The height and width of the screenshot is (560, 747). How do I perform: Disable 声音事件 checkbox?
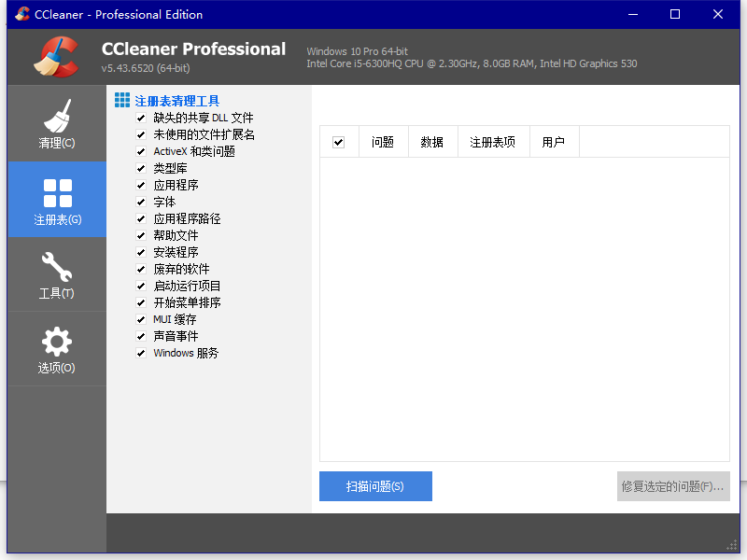pos(141,336)
